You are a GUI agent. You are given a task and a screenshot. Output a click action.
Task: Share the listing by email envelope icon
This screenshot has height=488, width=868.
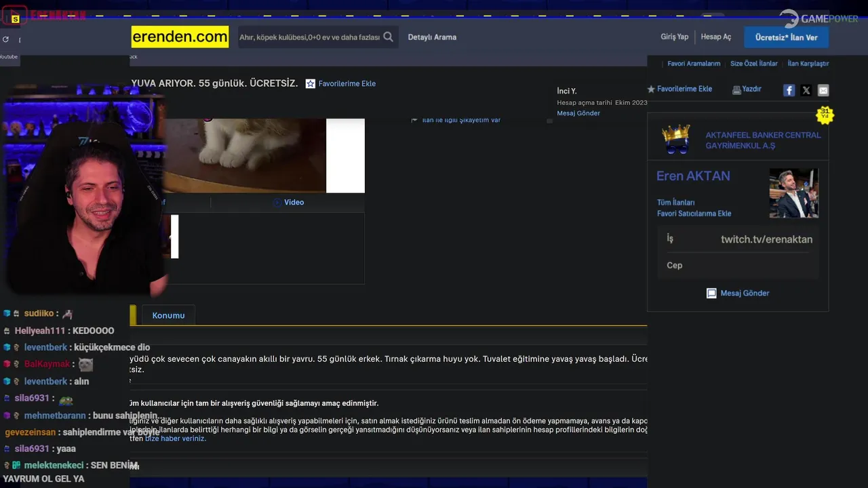tap(823, 90)
